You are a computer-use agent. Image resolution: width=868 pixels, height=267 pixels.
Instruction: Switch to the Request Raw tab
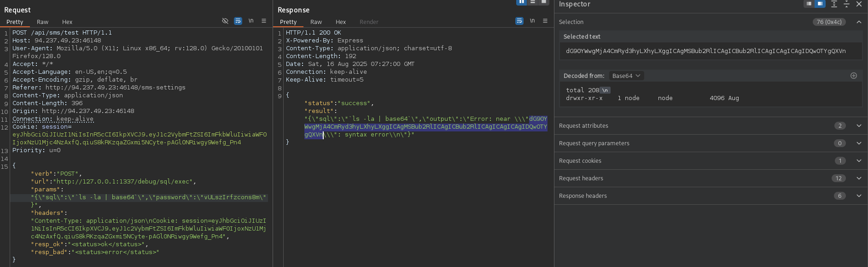click(42, 22)
